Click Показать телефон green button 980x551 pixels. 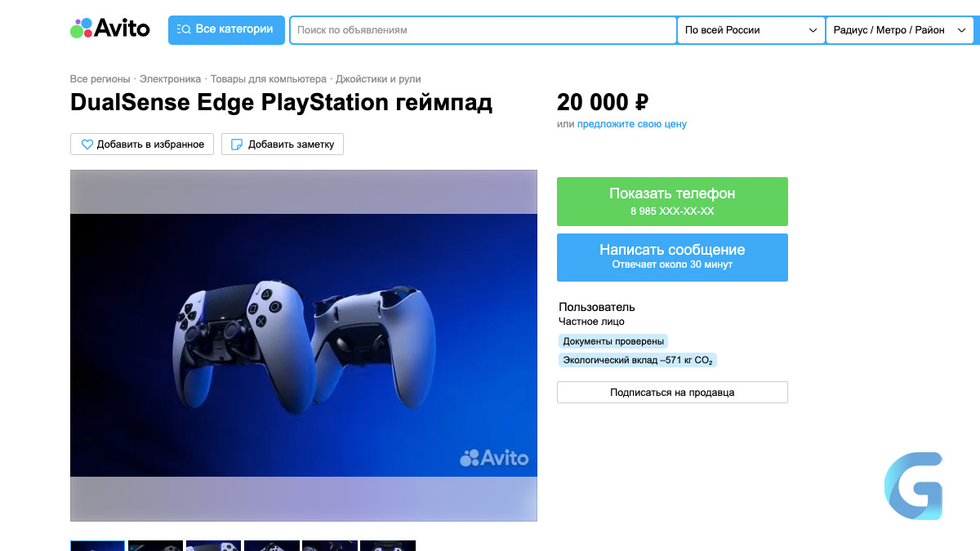click(672, 202)
